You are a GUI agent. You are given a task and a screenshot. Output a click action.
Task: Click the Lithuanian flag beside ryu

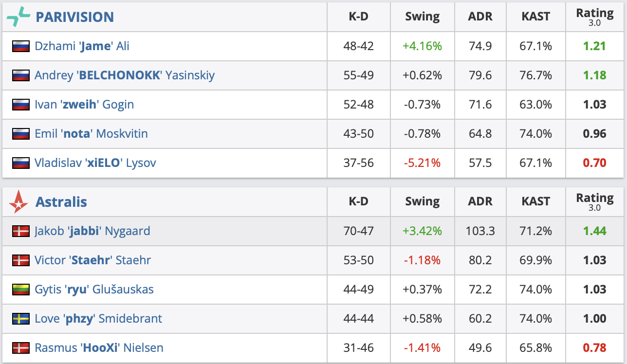coord(21,290)
